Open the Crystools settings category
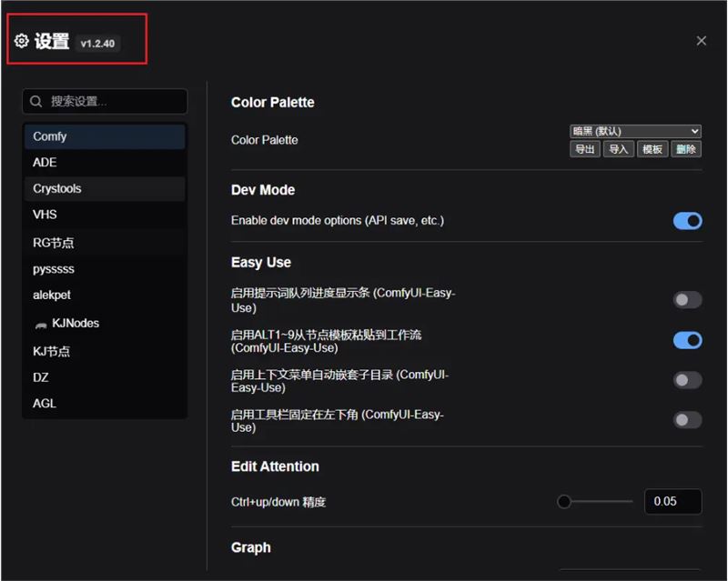The image size is (728, 581). click(x=105, y=188)
